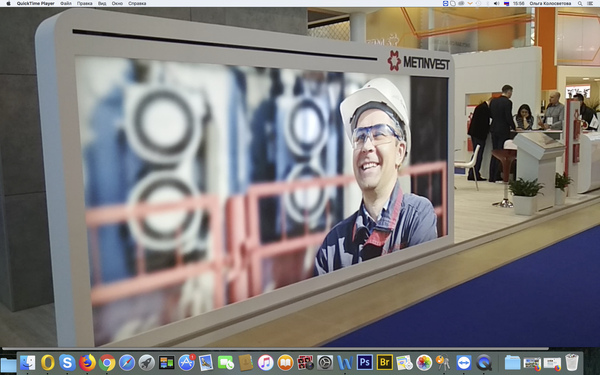Image resolution: width=600 pixels, height=375 pixels.
Task: Click the volume icon in menu bar
Action: tap(496, 3)
